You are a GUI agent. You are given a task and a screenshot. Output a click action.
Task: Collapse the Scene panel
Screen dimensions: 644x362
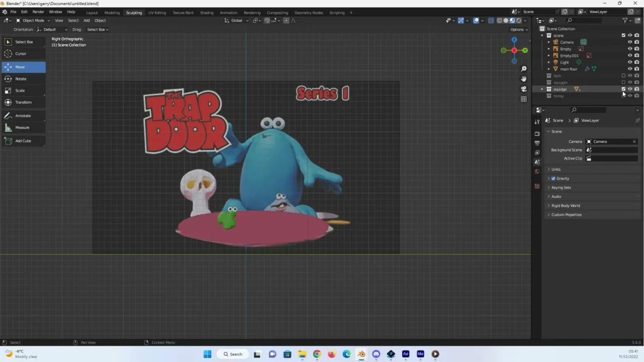[x=594, y=131]
